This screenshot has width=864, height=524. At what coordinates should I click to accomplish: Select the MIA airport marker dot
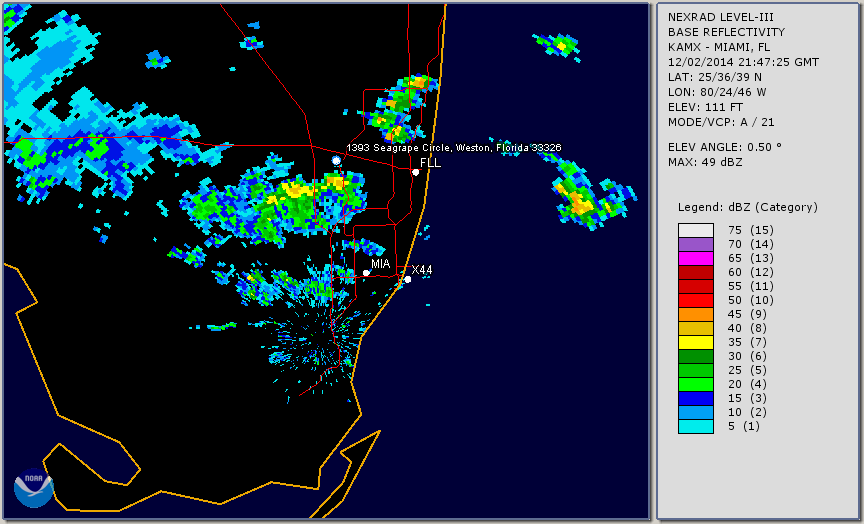366,273
